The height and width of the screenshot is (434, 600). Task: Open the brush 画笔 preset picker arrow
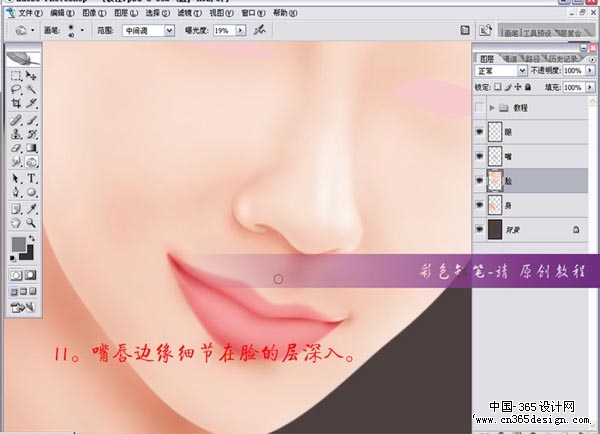tap(82, 30)
